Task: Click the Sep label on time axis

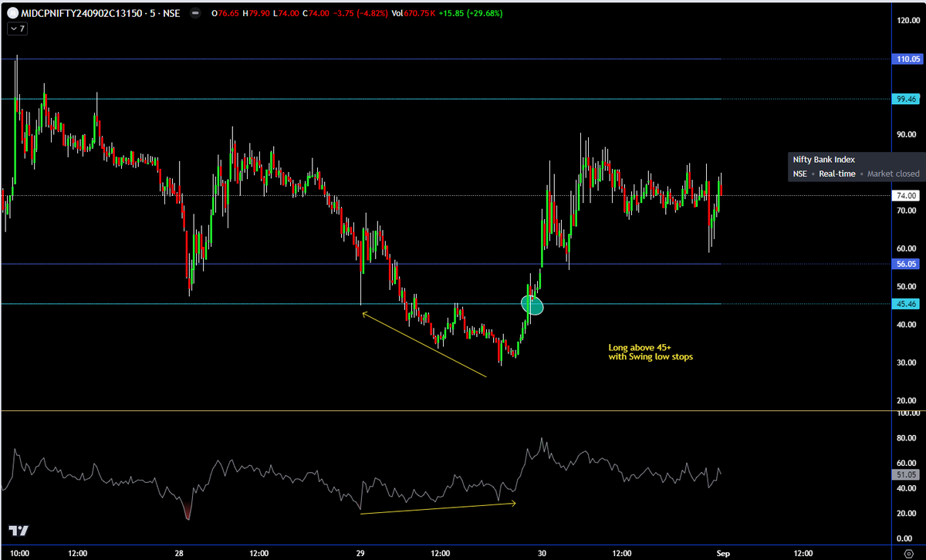Action: [722, 552]
